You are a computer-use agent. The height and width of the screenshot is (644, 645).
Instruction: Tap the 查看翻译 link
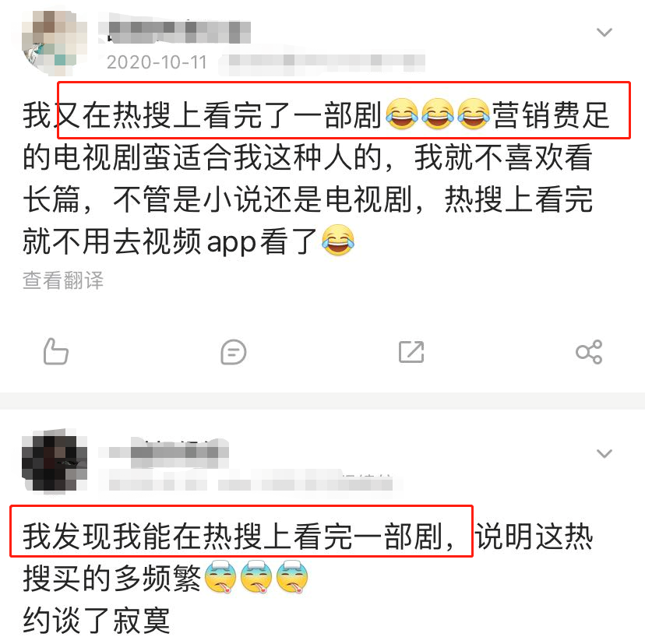63,280
